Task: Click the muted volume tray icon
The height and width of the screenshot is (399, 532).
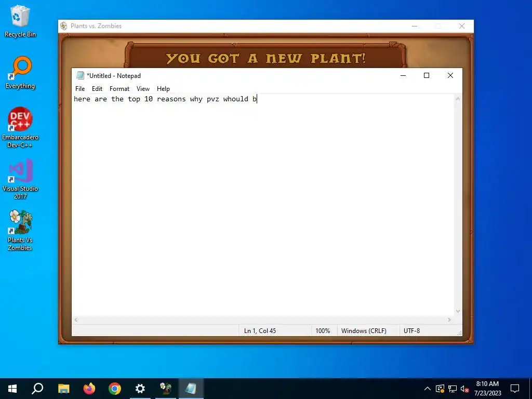Action: coord(464,389)
